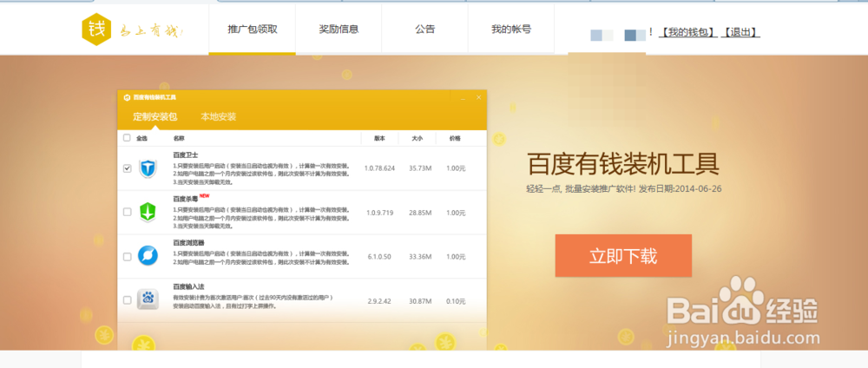Click size 33.36M
The height and width of the screenshot is (368, 868).
420,257
